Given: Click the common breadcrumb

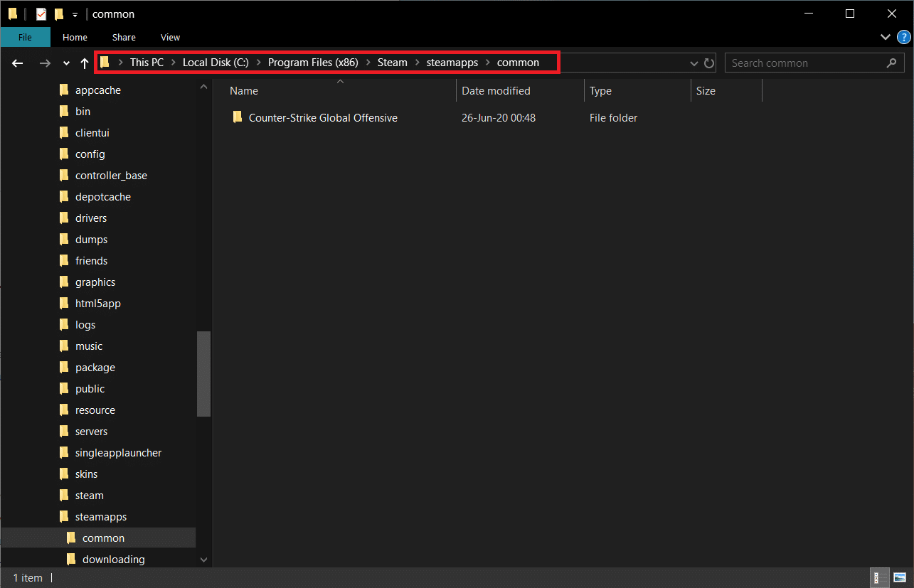Looking at the screenshot, I should (x=518, y=63).
